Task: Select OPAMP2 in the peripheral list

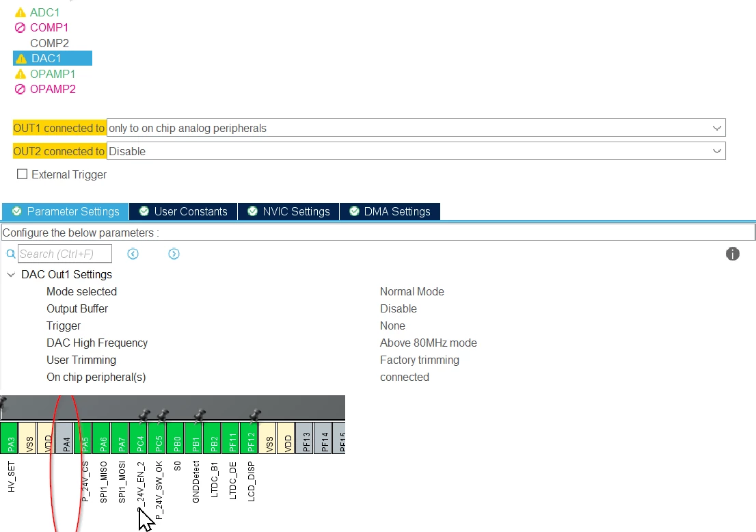Action: tap(53, 89)
